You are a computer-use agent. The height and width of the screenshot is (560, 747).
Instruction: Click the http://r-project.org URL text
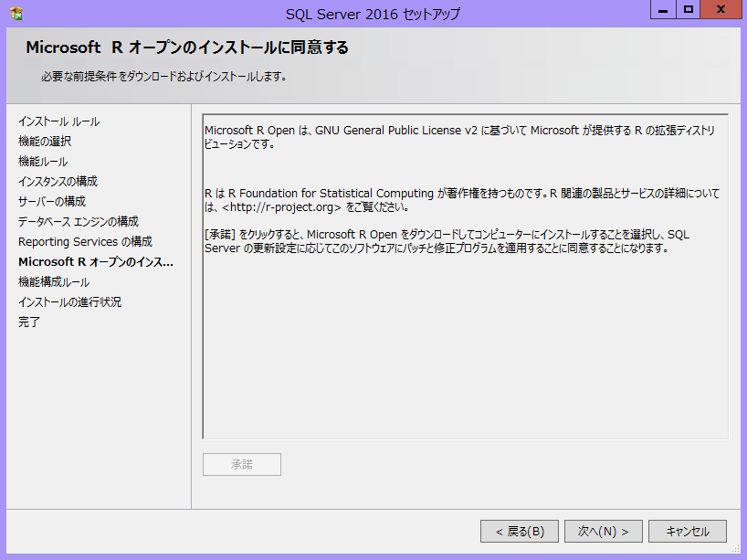(282, 207)
